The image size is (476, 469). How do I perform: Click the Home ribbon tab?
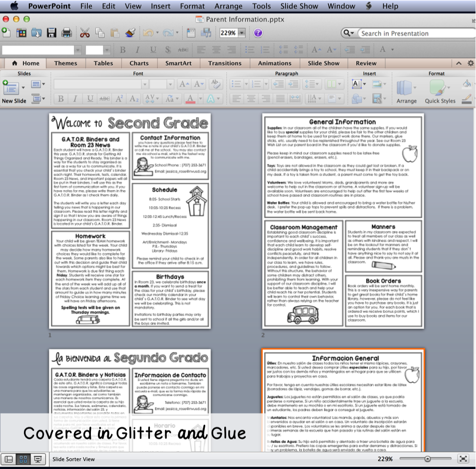pos(25,63)
